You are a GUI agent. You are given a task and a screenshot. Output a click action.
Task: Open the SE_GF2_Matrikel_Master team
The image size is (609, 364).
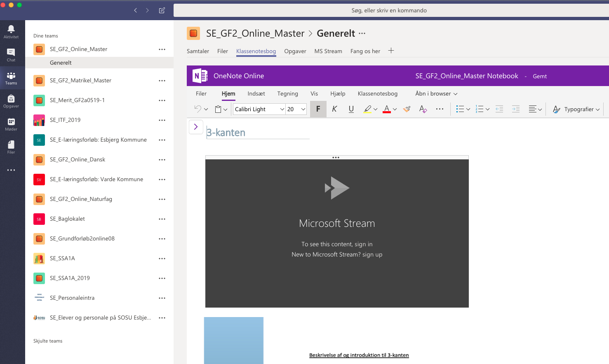[99, 80]
